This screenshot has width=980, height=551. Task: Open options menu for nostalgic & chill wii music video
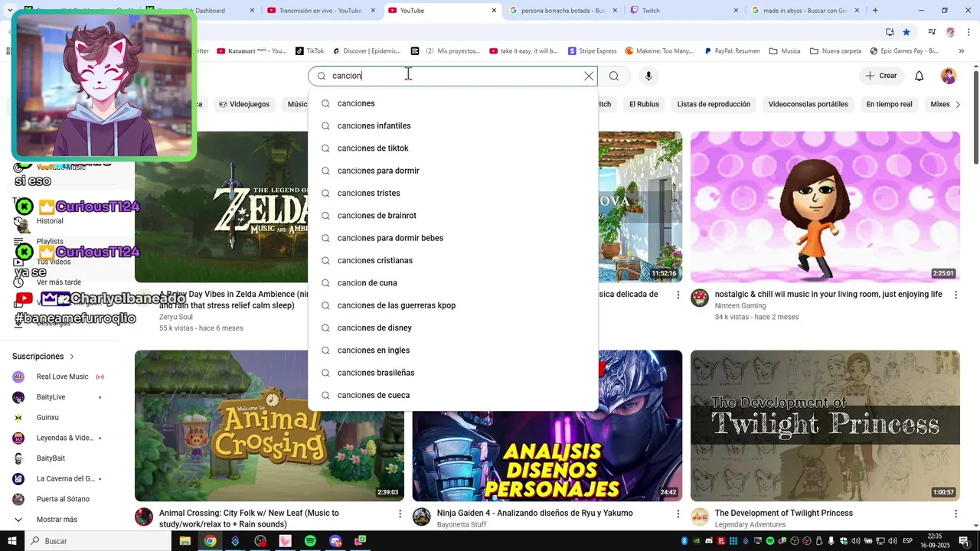[955, 295]
